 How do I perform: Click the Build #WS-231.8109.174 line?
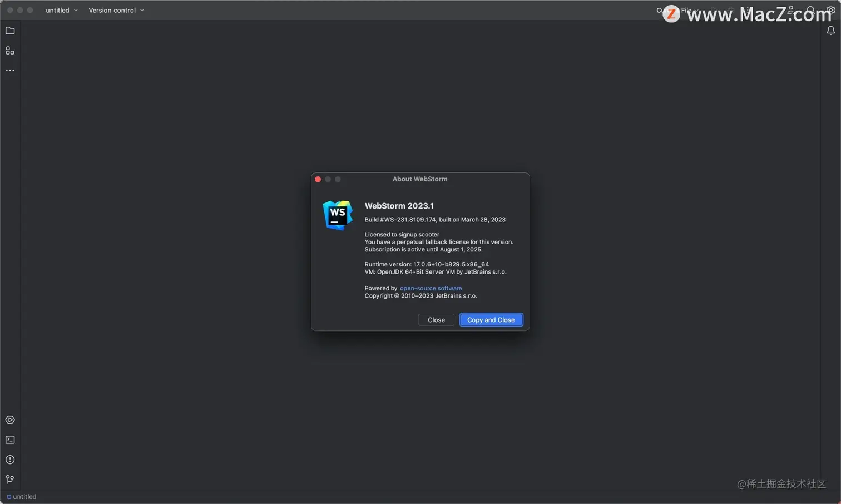[x=435, y=220]
